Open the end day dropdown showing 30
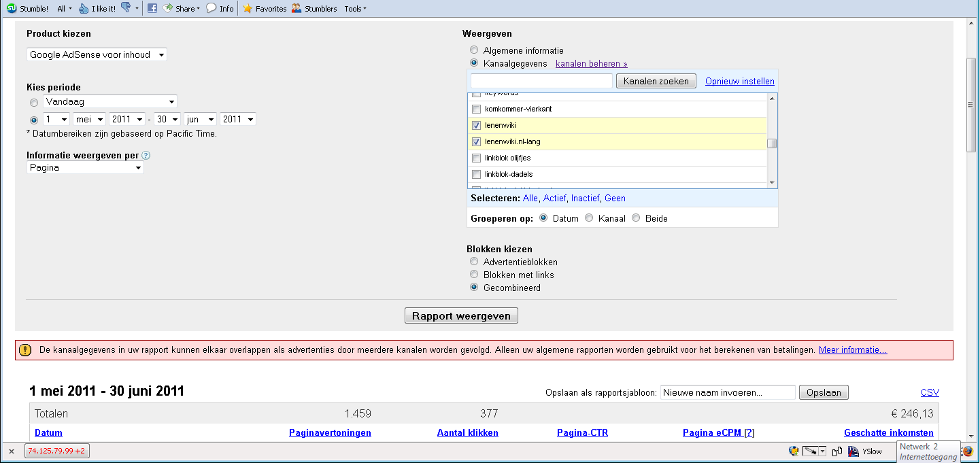Screen dimensions: 980x463 tap(167, 119)
